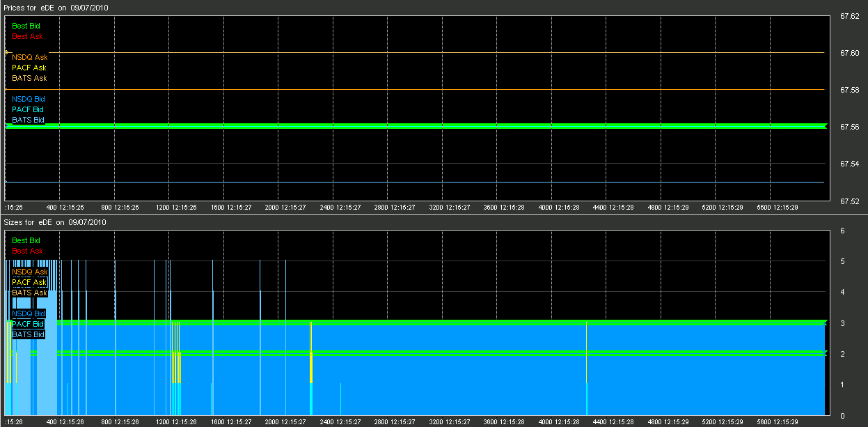Screen dimensions: 868x427
Task: Click the 67.56 price axis value
Action: click(x=850, y=127)
